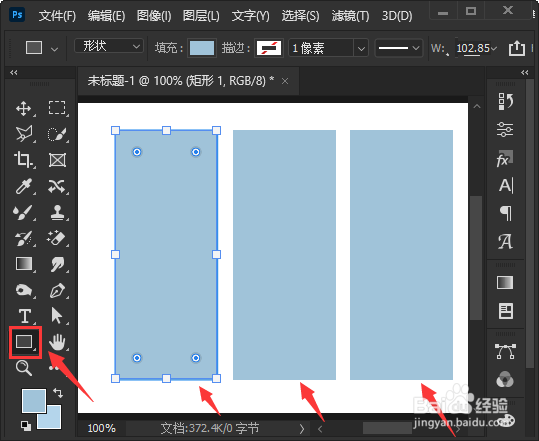Select the Smudge tool
The height and width of the screenshot is (441, 539).
point(57,264)
